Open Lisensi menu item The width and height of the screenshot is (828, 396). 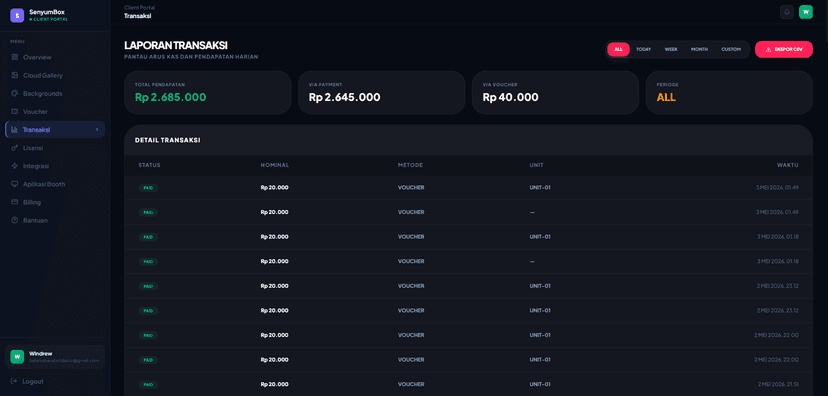(55, 148)
